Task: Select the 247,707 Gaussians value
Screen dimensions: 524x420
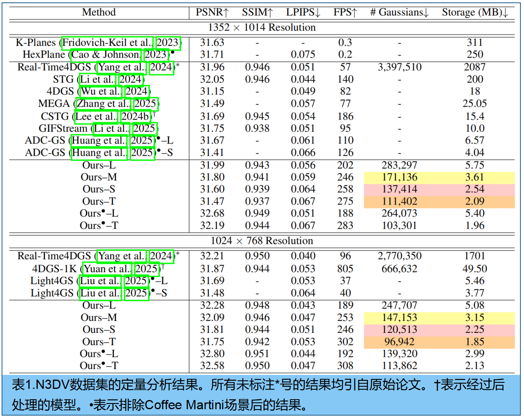Action: tap(399, 306)
